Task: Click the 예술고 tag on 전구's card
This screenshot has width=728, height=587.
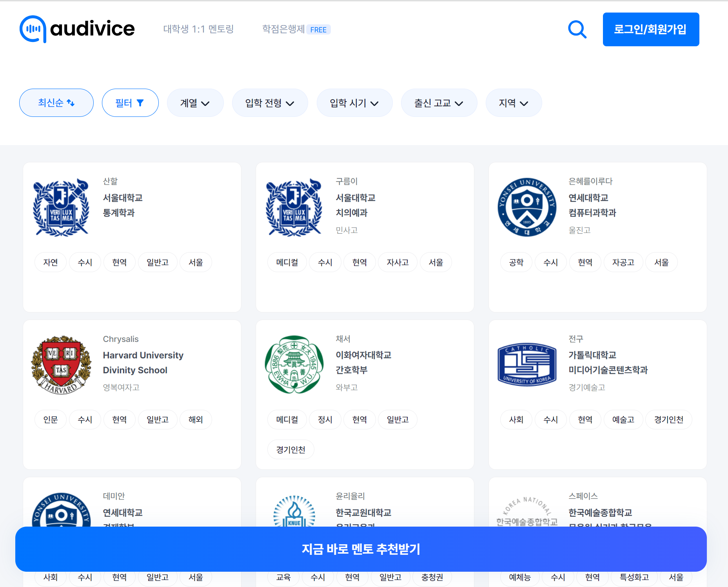Action: [x=623, y=420]
